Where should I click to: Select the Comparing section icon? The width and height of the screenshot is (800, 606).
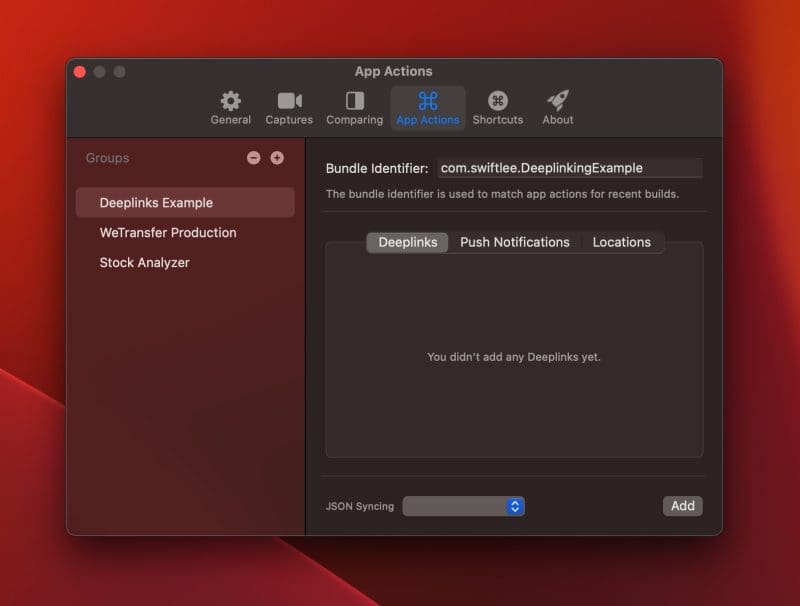click(354, 101)
